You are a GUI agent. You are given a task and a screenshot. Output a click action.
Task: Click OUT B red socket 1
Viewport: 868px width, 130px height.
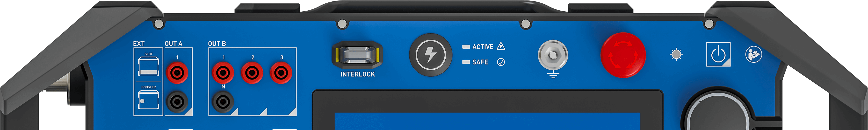point(223,73)
